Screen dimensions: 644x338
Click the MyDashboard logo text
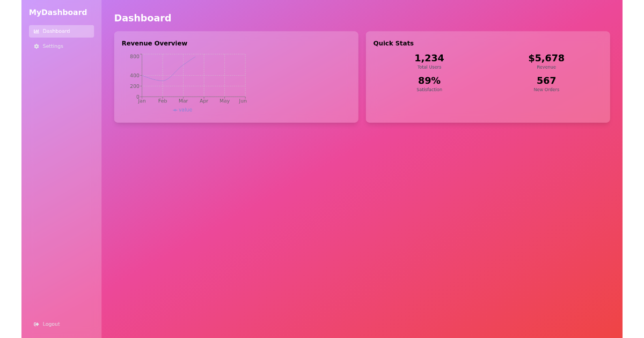click(x=58, y=12)
